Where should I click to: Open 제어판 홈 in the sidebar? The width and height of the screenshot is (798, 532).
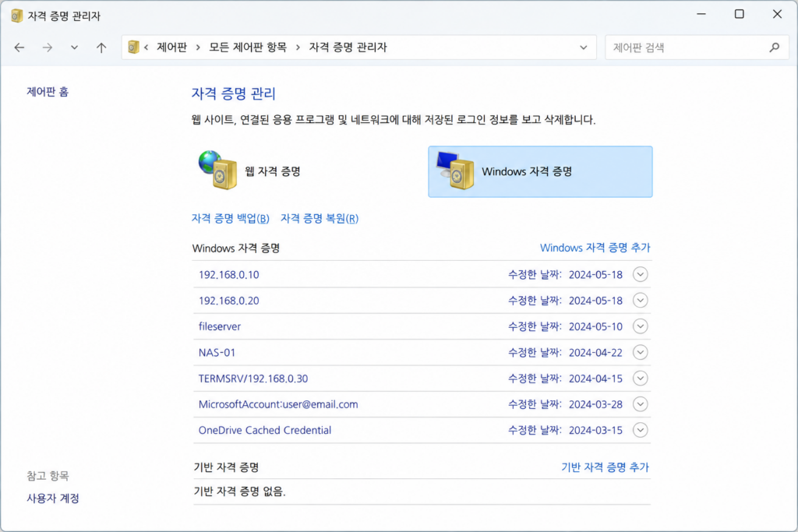(x=48, y=92)
